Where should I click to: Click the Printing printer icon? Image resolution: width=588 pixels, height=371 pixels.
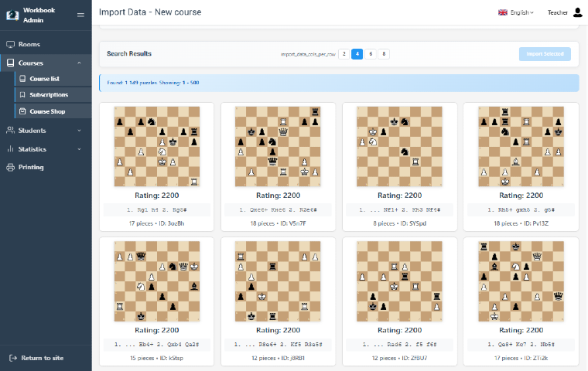[x=11, y=167]
